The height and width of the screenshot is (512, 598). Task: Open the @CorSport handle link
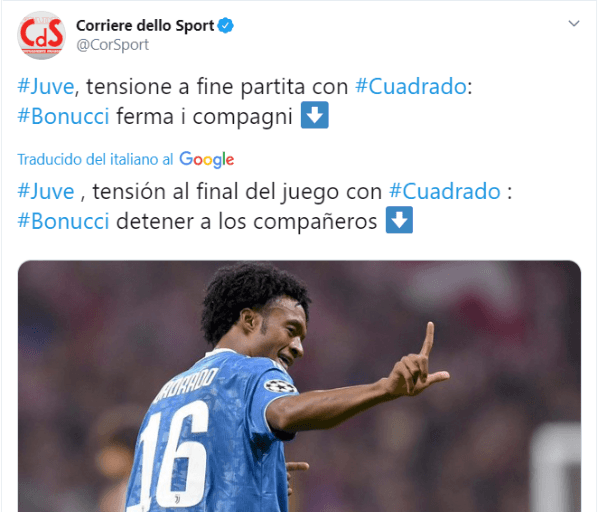point(113,45)
